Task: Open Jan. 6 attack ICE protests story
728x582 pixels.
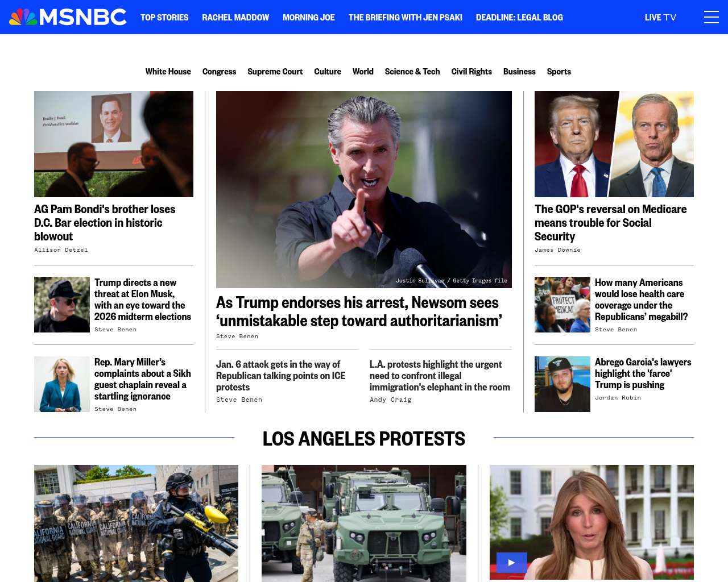Action: point(281,376)
